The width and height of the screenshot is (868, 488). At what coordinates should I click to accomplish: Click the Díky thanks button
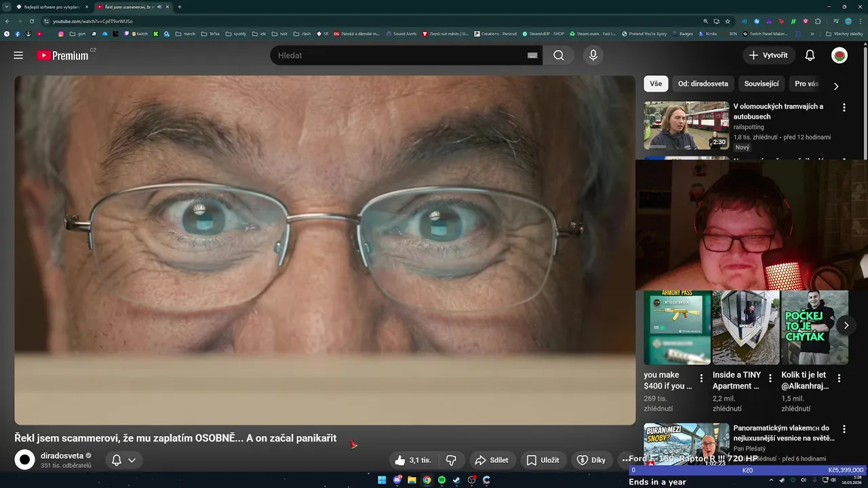pyautogui.click(x=591, y=460)
